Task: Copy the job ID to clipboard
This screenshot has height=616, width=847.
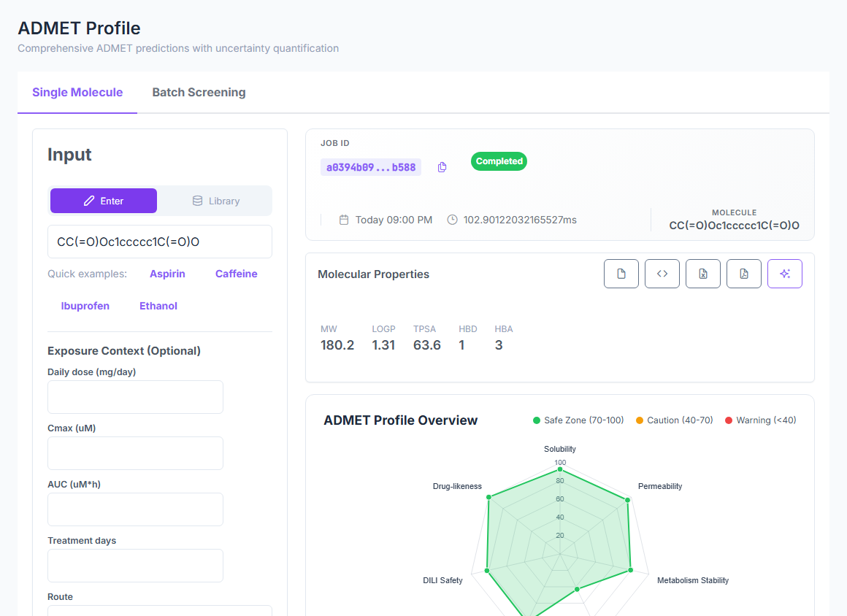Action: (x=442, y=167)
